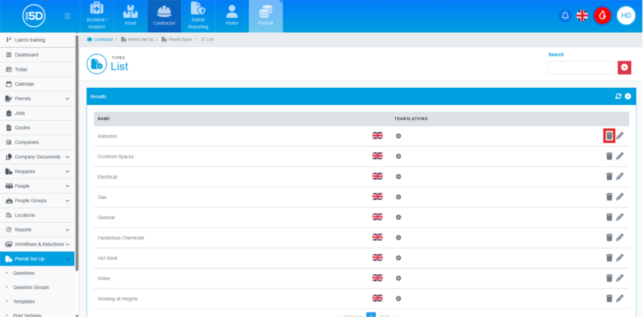Switch to the Asset module tab
The height and width of the screenshot is (317, 644).
pyautogui.click(x=130, y=16)
